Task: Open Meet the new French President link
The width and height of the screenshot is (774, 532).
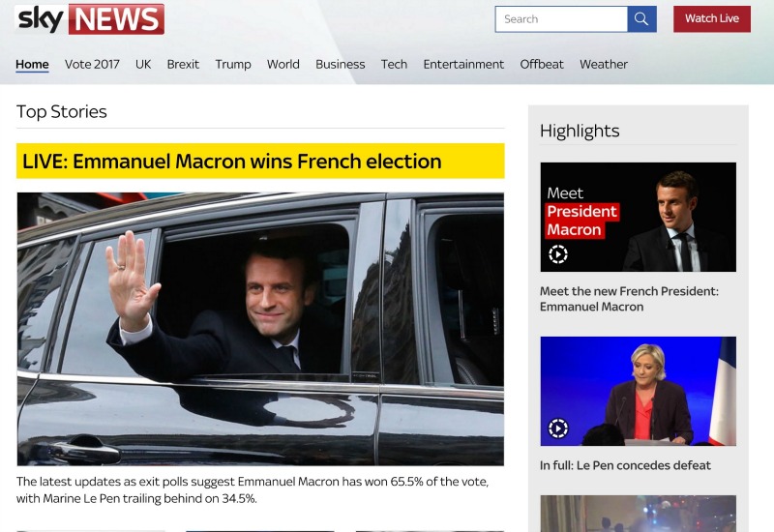Action: (629, 299)
